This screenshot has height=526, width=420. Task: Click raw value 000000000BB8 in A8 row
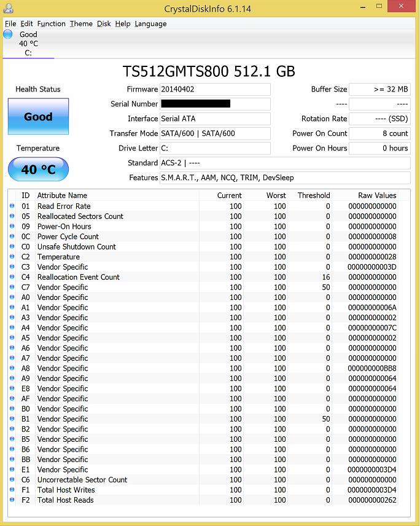(x=372, y=368)
